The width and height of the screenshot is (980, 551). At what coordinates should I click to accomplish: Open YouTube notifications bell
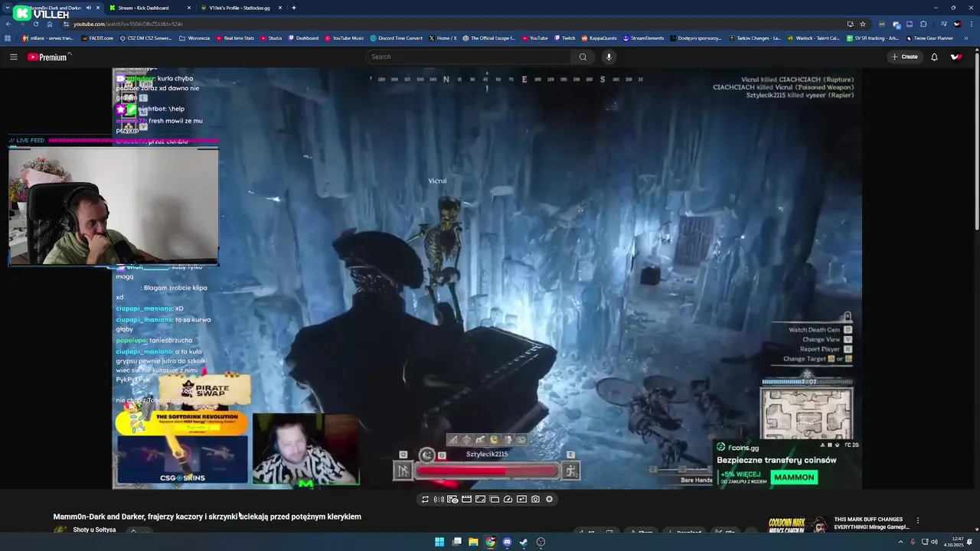pos(934,57)
